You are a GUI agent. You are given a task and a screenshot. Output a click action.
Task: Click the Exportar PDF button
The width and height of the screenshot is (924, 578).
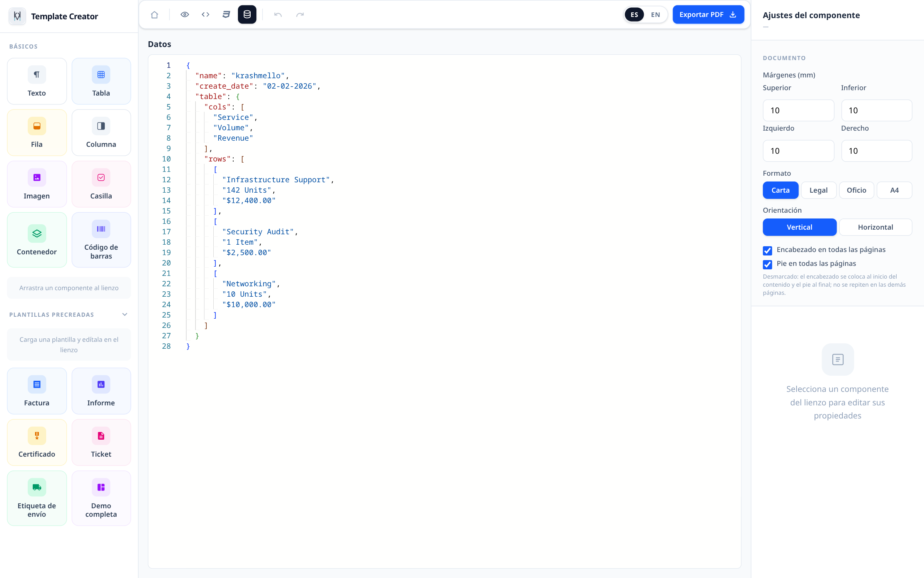[x=708, y=15]
